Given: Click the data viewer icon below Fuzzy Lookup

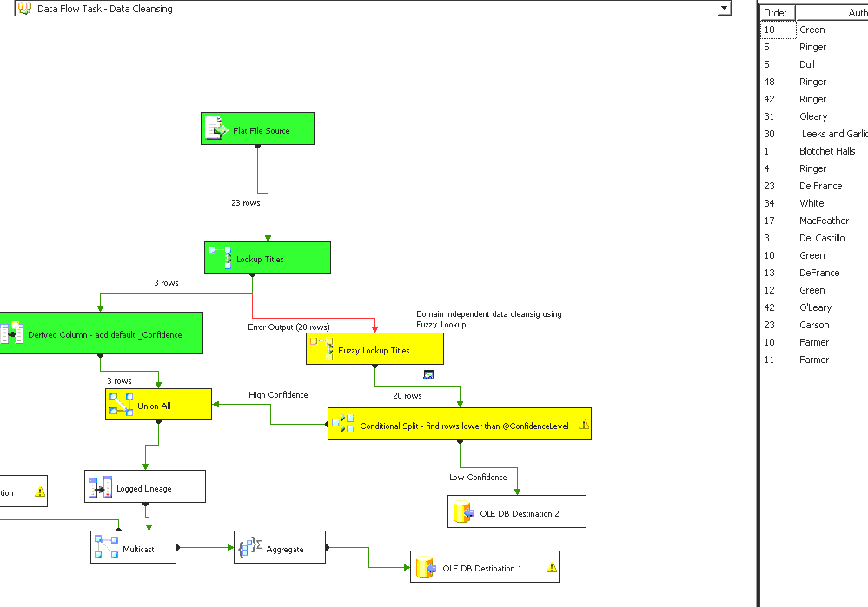Looking at the screenshot, I should tap(428, 374).
